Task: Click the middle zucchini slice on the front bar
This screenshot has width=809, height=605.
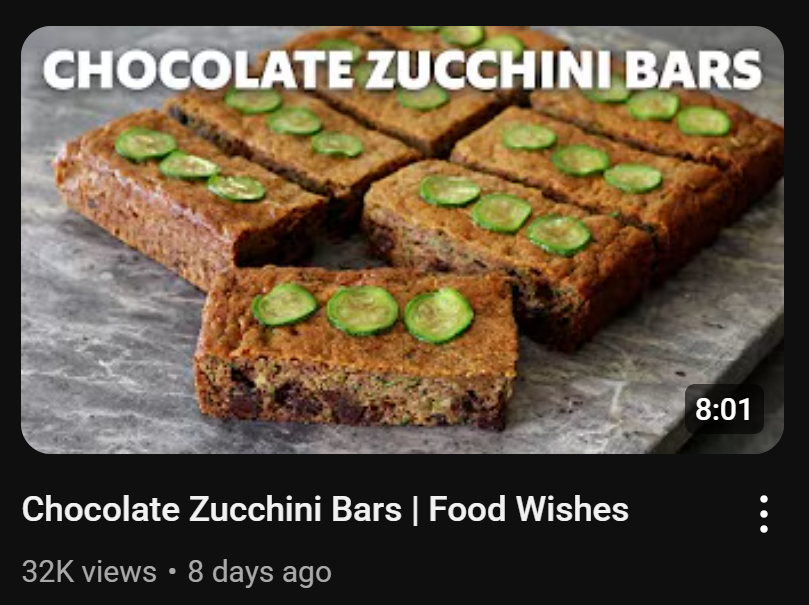Action: click(362, 310)
